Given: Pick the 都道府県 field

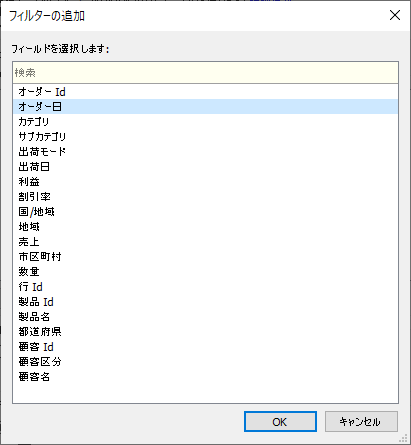Looking at the screenshot, I should (x=205, y=332).
